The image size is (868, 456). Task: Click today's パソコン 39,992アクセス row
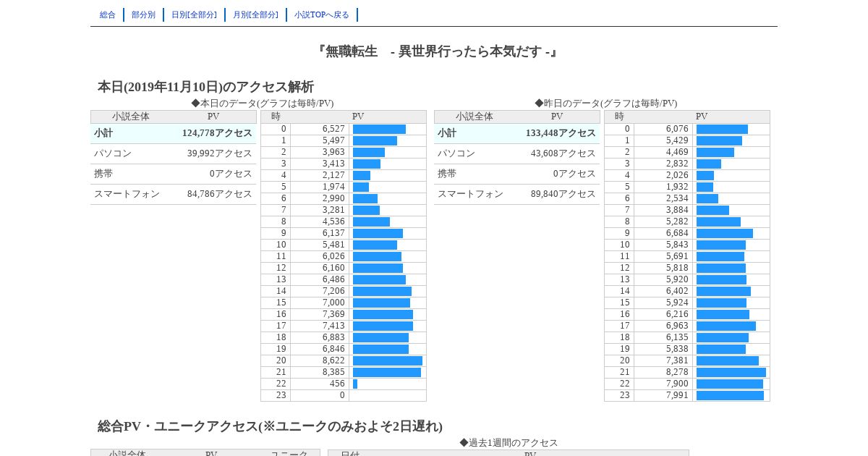(174, 153)
